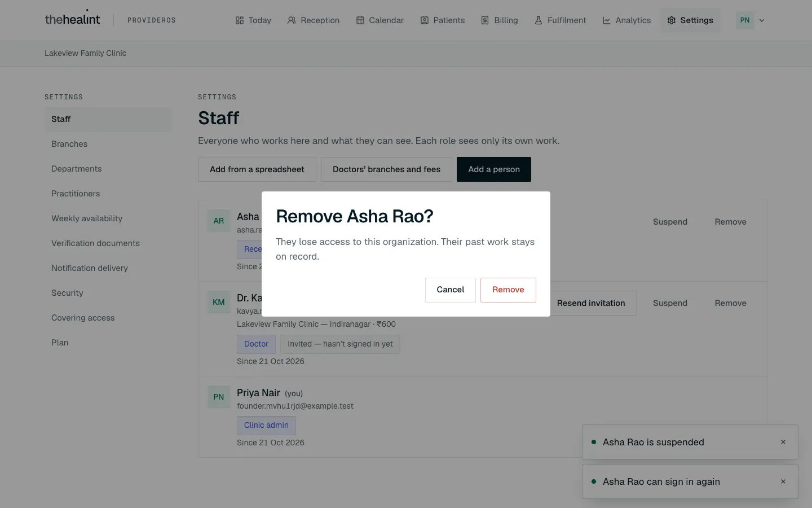This screenshot has height=508, width=812.
Task: Click founder.mvhu1rjd@example.test email
Action: (295, 406)
